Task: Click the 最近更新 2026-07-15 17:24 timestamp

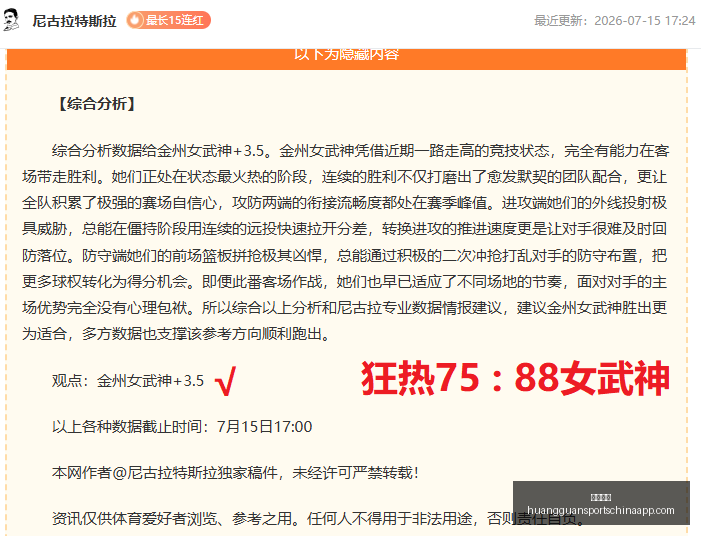Action: (615, 21)
